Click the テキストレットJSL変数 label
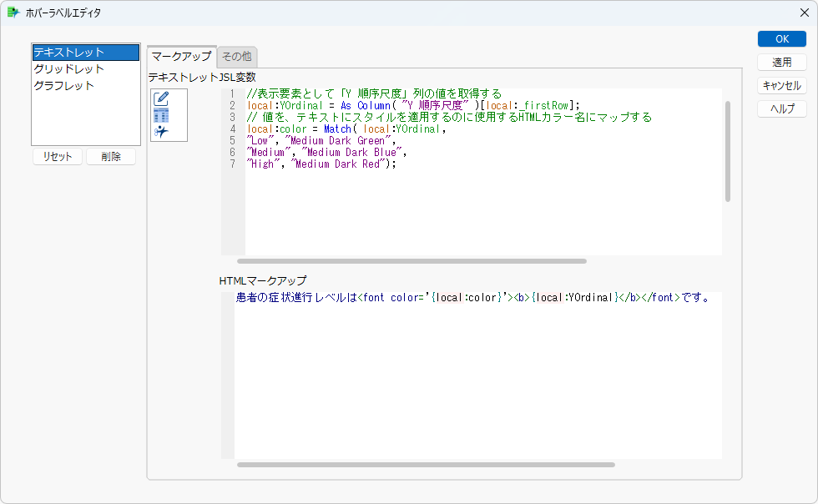The image size is (818, 504). click(x=202, y=78)
